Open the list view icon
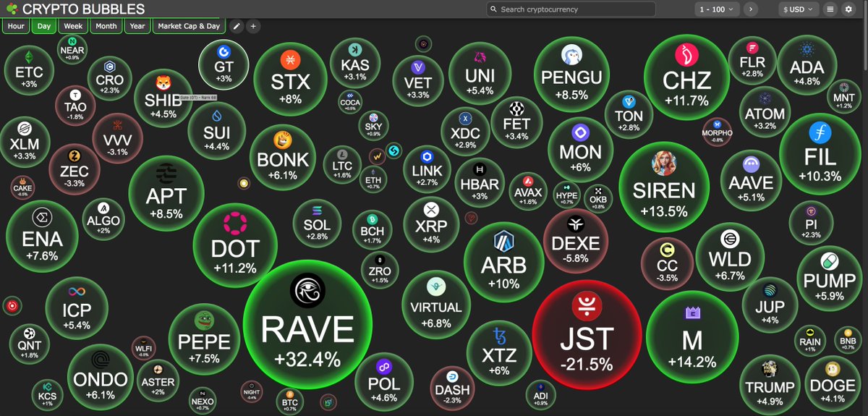The image size is (868, 416). [830, 9]
